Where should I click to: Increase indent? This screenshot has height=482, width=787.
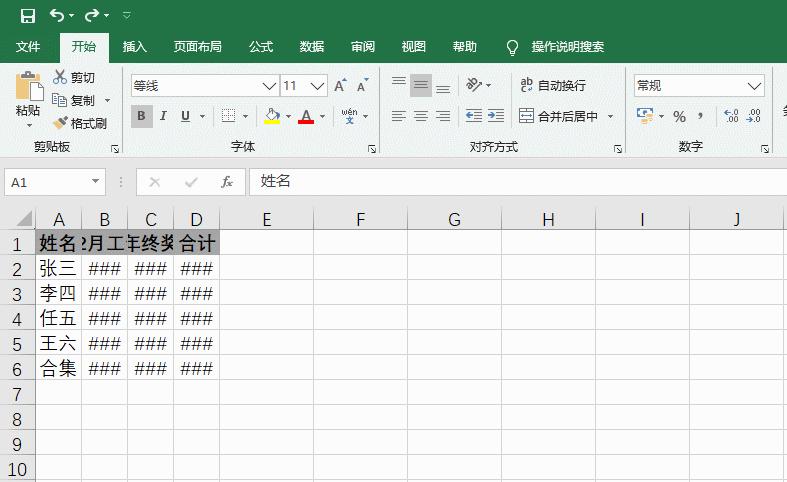click(x=496, y=116)
